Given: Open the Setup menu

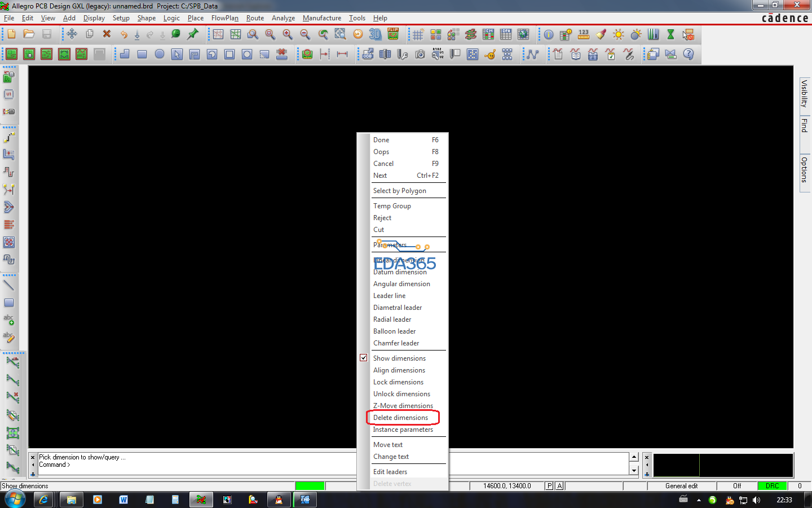Looking at the screenshot, I should tap(121, 18).
